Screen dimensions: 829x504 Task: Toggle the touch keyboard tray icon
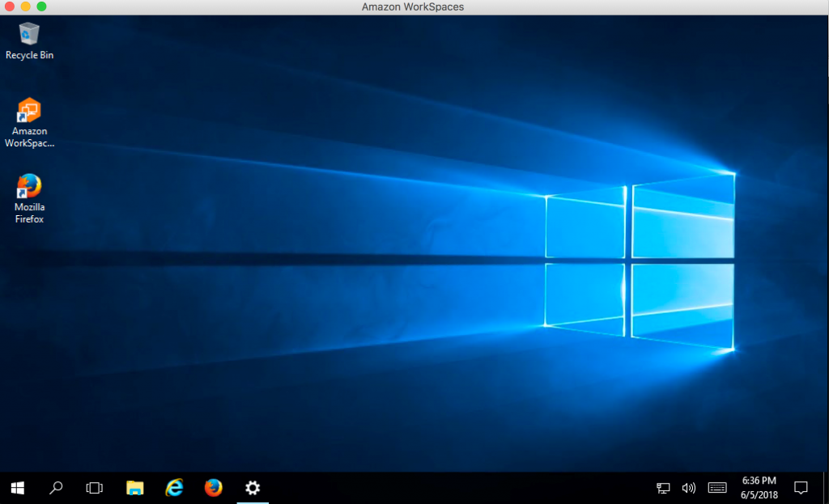716,488
